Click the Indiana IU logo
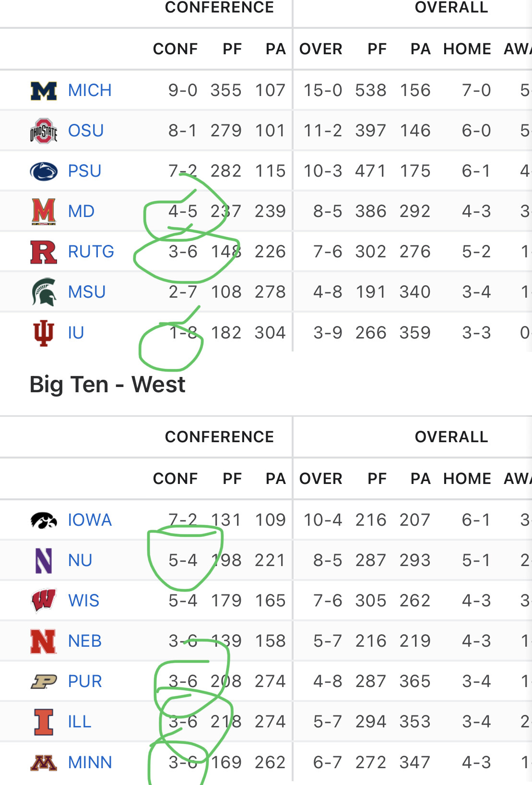532x785 pixels. 44,333
